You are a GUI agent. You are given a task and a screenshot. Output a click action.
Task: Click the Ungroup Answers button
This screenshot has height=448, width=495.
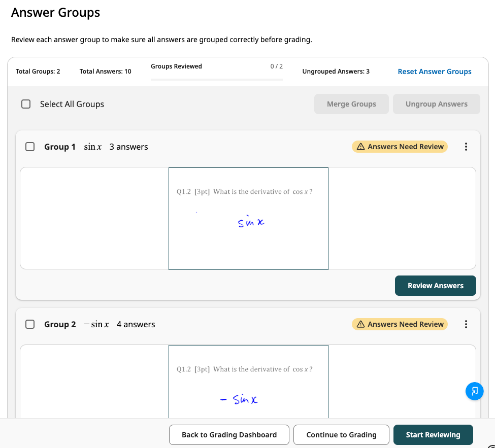[x=436, y=104]
